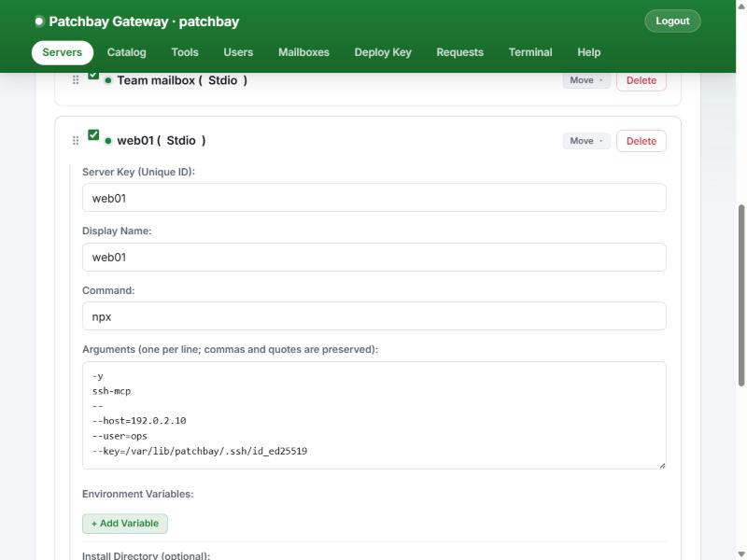The height and width of the screenshot is (560, 747).
Task: Grab the drag handle for web01
Action: pyautogui.click(x=76, y=141)
